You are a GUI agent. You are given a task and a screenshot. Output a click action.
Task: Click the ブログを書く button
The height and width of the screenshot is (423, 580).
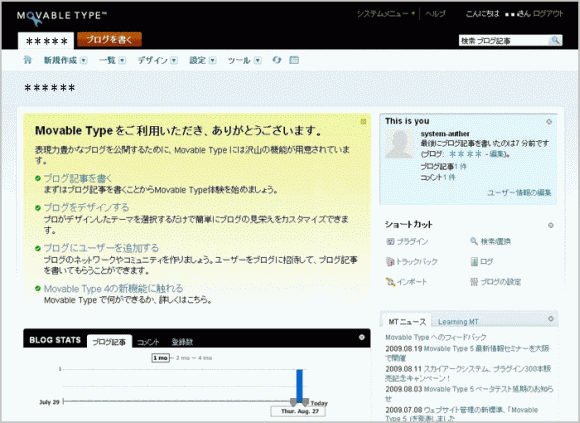[x=109, y=40]
